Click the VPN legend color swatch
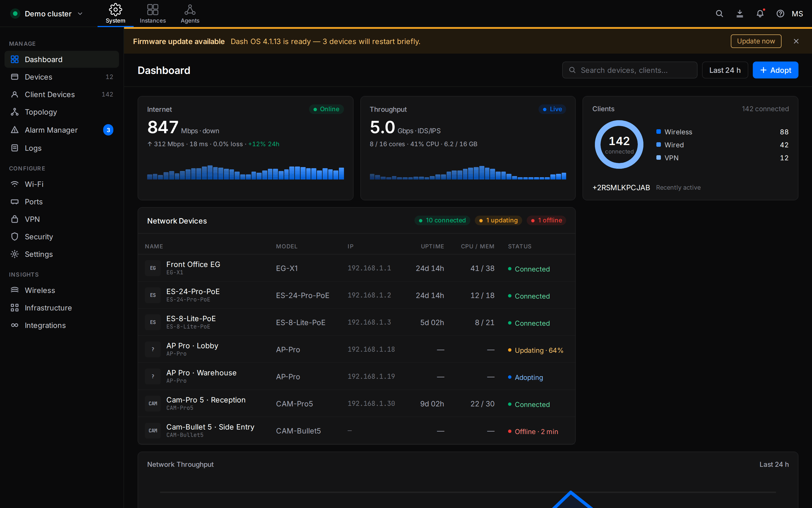The image size is (812, 508). click(x=658, y=157)
